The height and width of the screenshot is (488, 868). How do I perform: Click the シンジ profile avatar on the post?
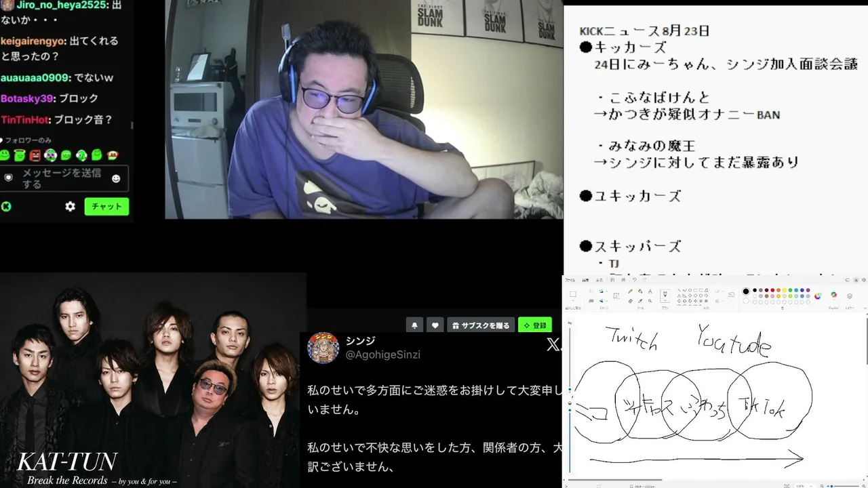click(x=323, y=348)
